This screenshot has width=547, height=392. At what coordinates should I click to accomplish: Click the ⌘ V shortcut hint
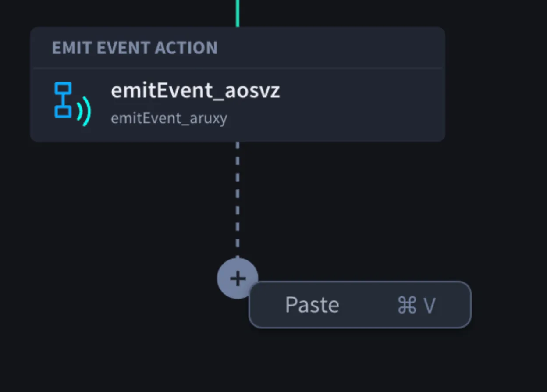click(416, 305)
